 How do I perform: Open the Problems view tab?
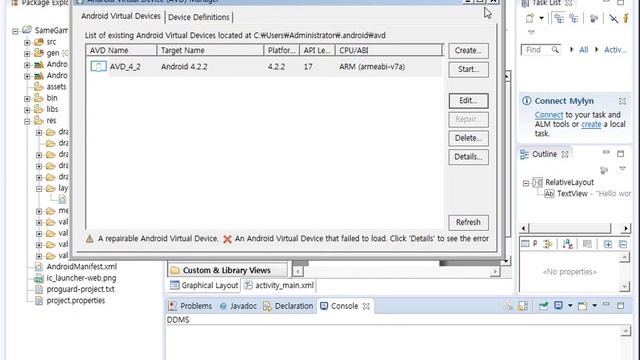(190, 306)
